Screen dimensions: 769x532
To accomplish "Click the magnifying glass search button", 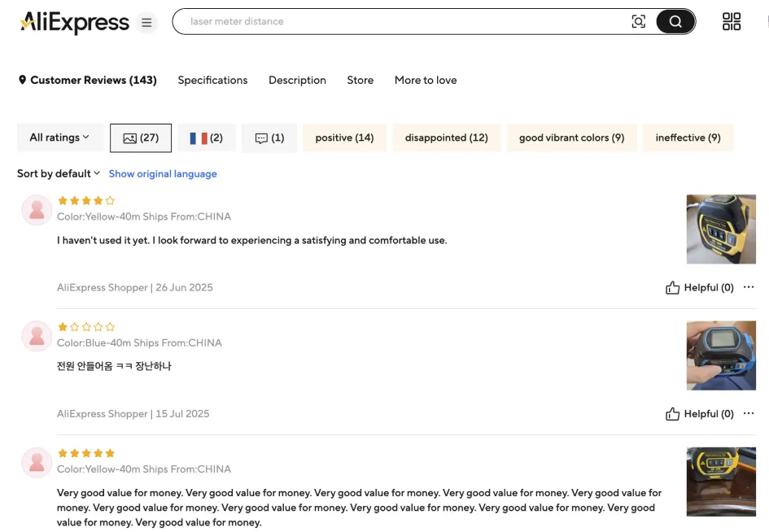I will click(675, 22).
